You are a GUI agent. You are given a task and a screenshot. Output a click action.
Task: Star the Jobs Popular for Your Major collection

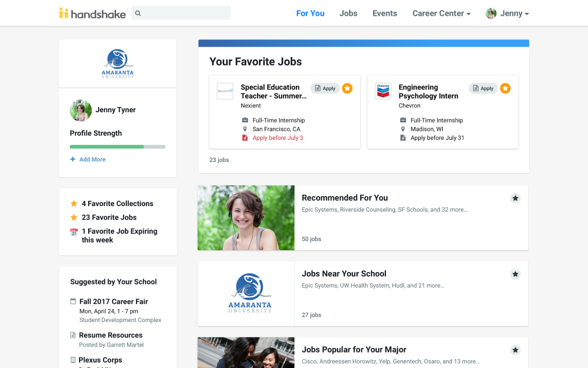coord(515,350)
